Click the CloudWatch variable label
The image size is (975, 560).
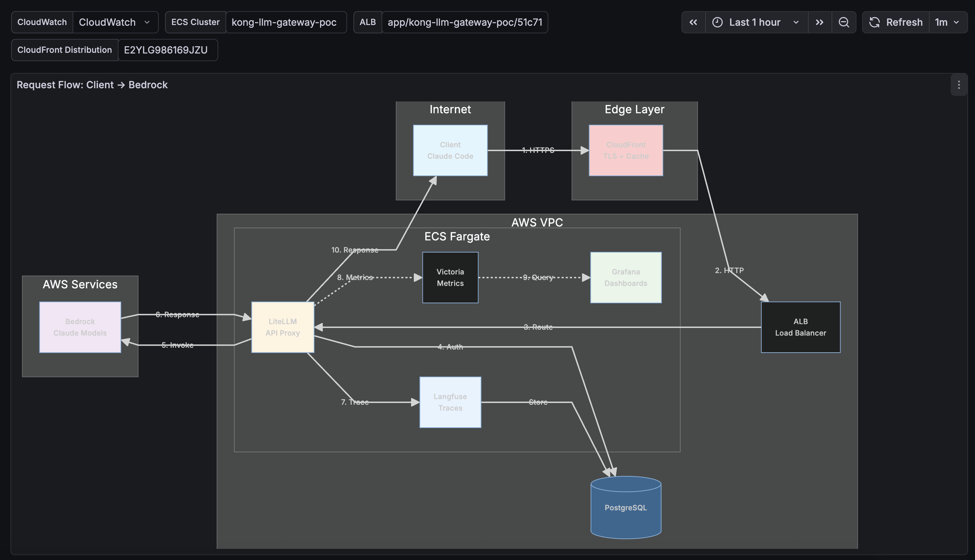pyautogui.click(x=42, y=22)
